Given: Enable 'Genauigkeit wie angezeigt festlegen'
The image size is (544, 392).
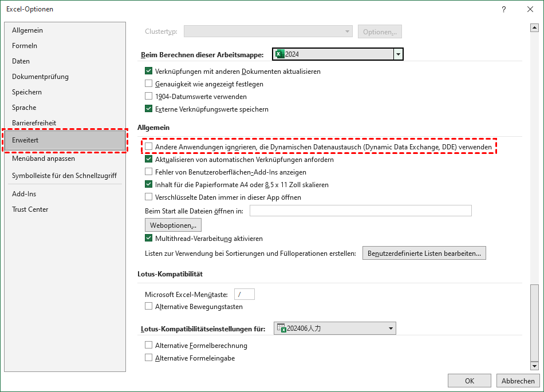Looking at the screenshot, I should (148, 83).
